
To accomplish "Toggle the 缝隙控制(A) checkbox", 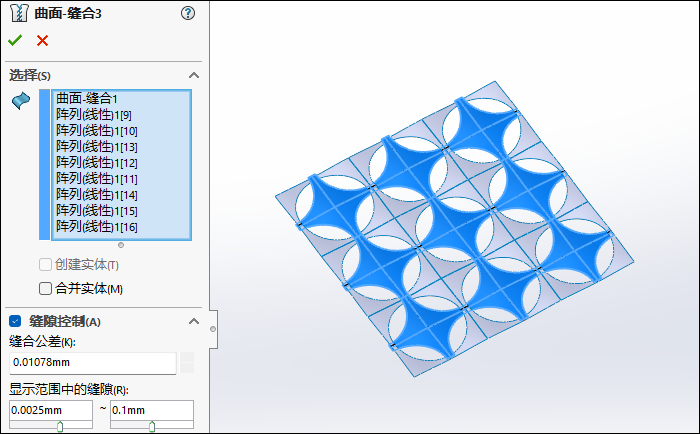I will [x=15, y=321].
